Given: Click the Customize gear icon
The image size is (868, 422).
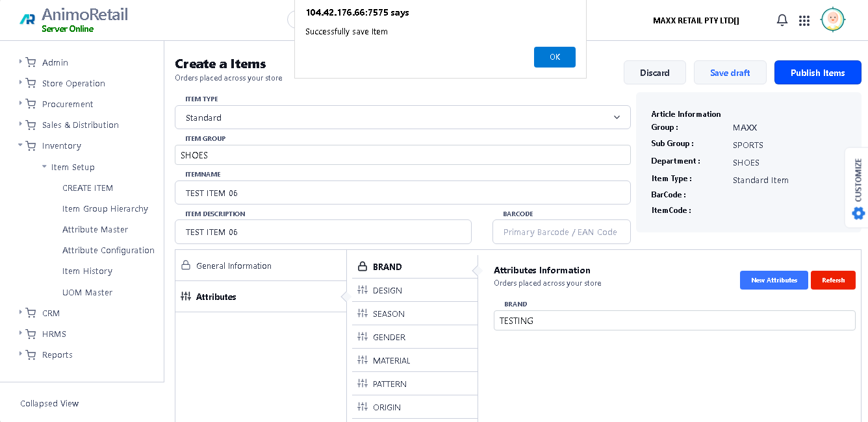Looking at the screenshot, I should coord(858,213).
